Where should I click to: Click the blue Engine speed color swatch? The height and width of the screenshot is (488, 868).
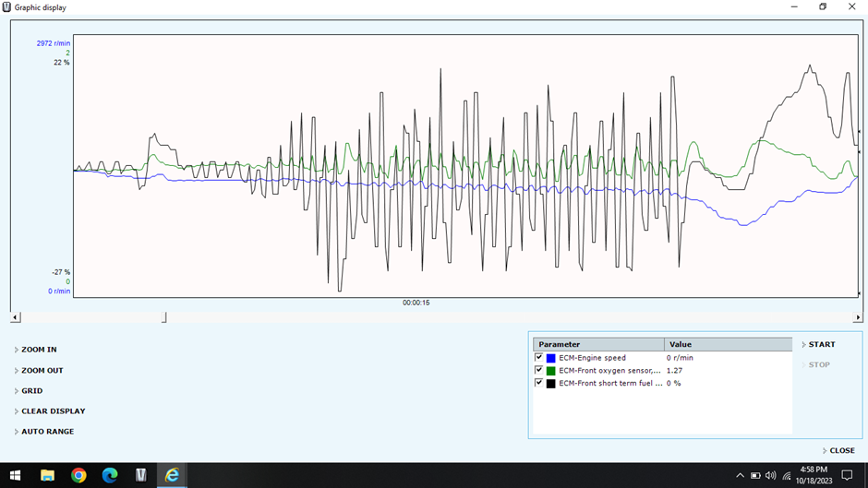551,358
